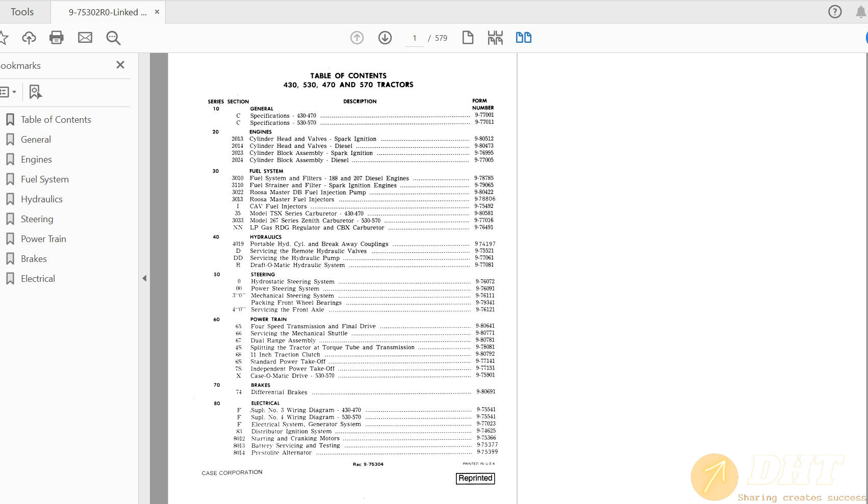Select single page view icon
Viewport: 868px width, 504px height.
(468, 38)
